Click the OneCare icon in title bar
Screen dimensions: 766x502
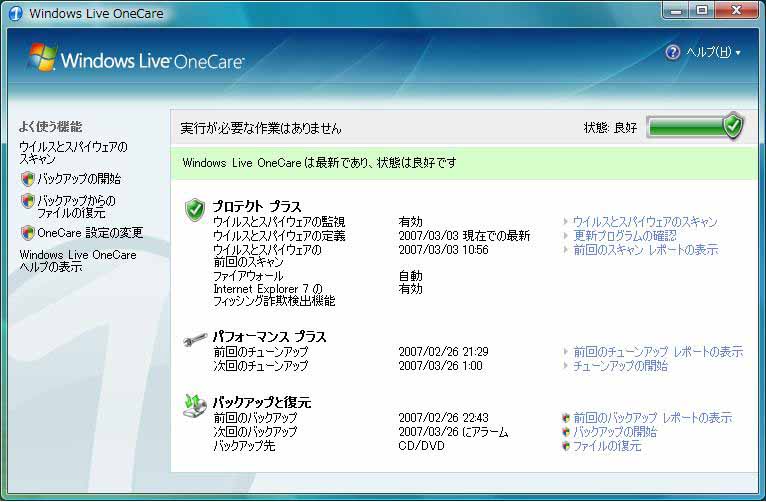point(16,13)
